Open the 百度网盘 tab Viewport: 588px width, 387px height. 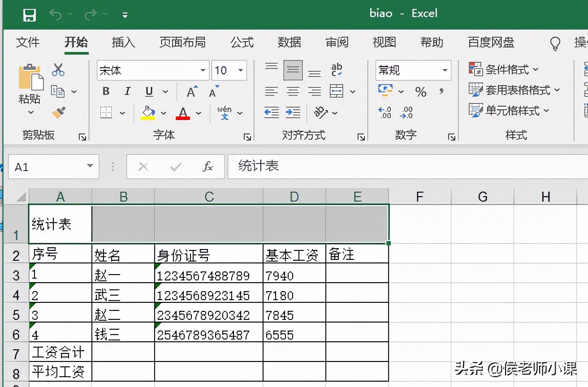(491, 43)
